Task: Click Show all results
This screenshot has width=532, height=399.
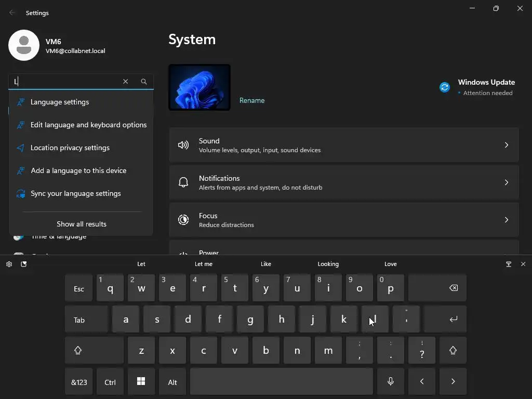Action: tap(82, 224)
